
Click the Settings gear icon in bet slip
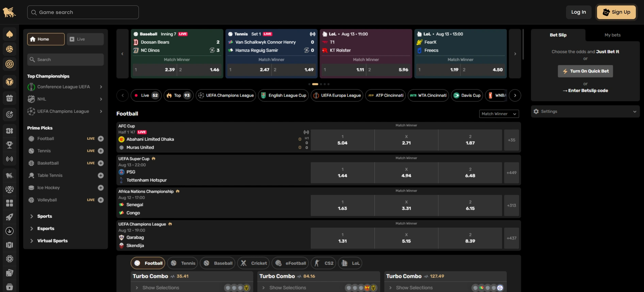tap(536, 111)
